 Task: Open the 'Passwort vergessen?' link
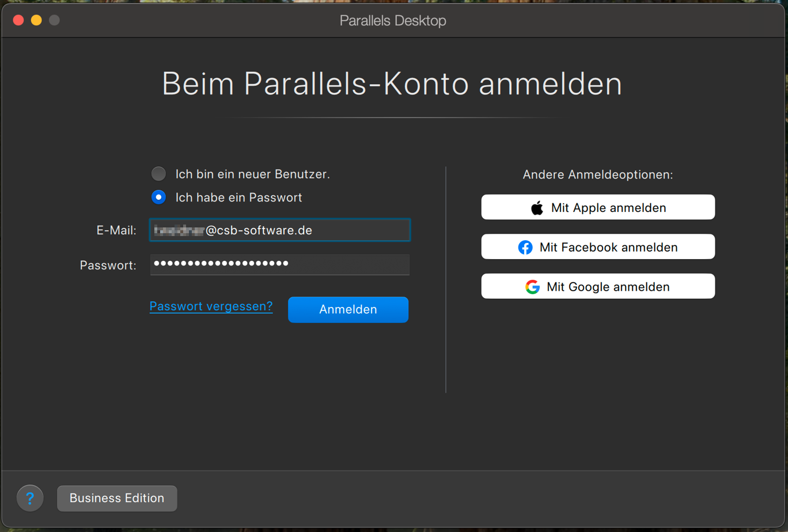pyautogui.click(x=211, y=306)
